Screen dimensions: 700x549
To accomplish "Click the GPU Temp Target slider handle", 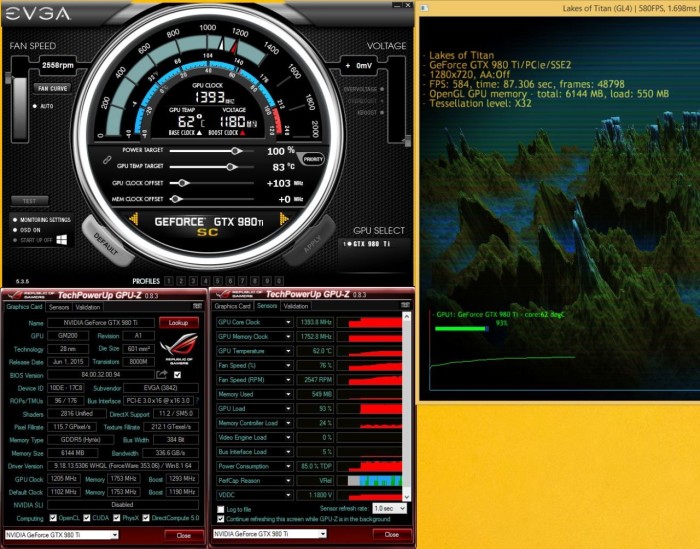I will point(231,167).
